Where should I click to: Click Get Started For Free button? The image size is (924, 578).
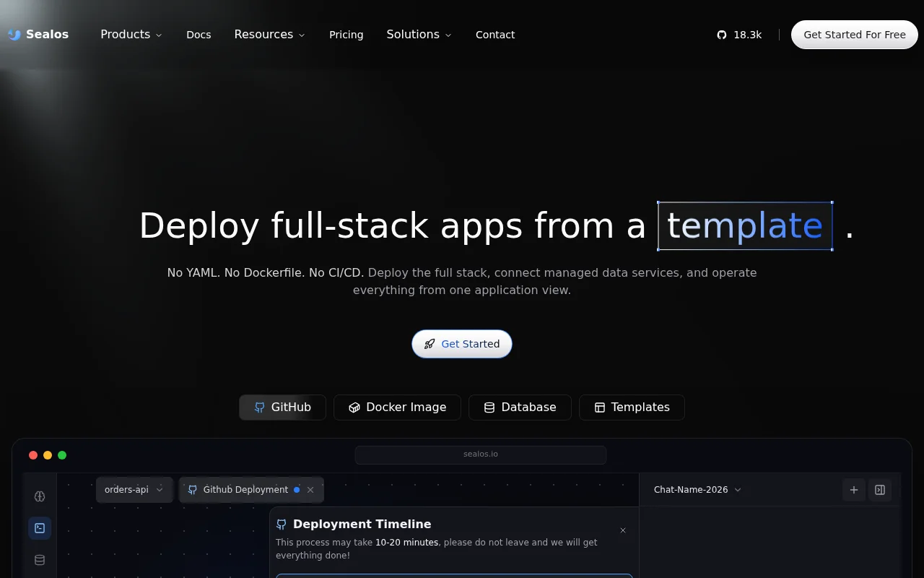pyautogui.click(x=855, y=35)
